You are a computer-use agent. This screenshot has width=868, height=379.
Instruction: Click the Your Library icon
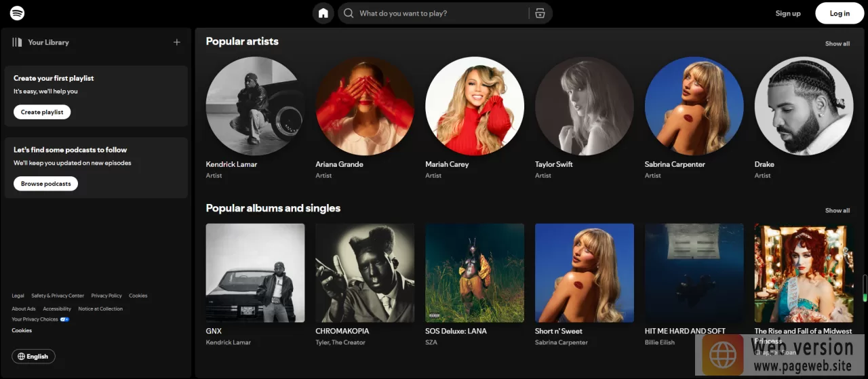click(x=17, y=42)
